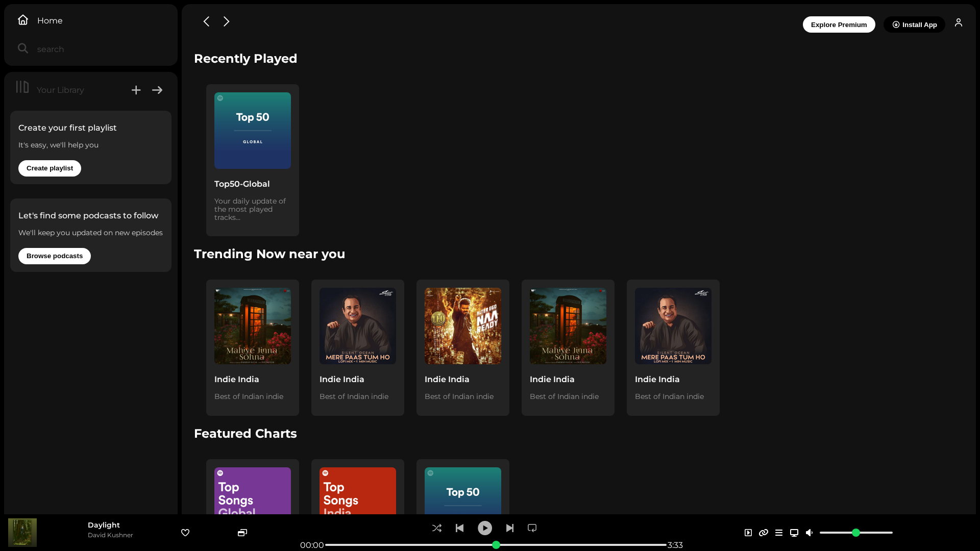Image resolution: width=980 pixels, height=551 pixels.
Task: Skip to the next track
Action: pos(510,528)
